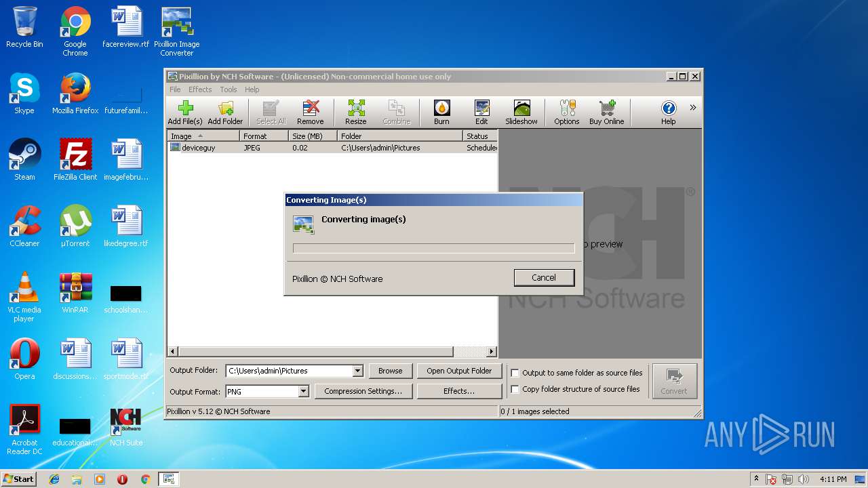The height and width of the screenshot is (488, 868).
Task: Show hidden system tray icons
Action: coord(756,479)
